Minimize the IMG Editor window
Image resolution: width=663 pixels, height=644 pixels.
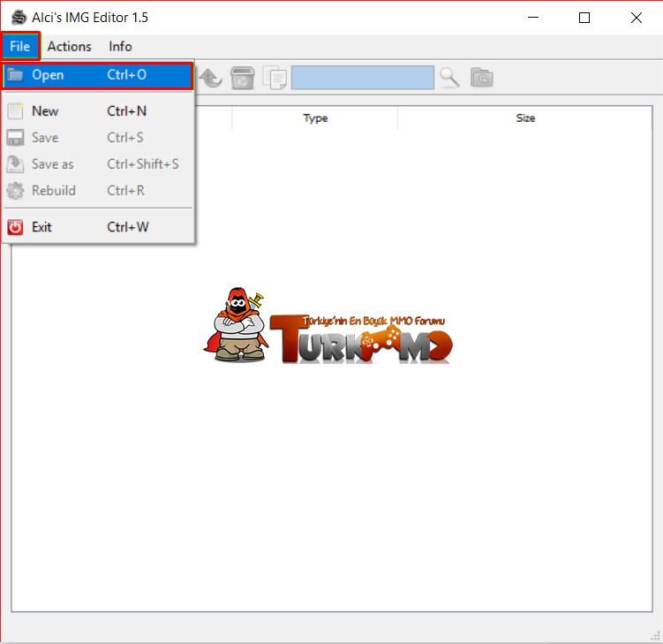click(x=533, y=18)
